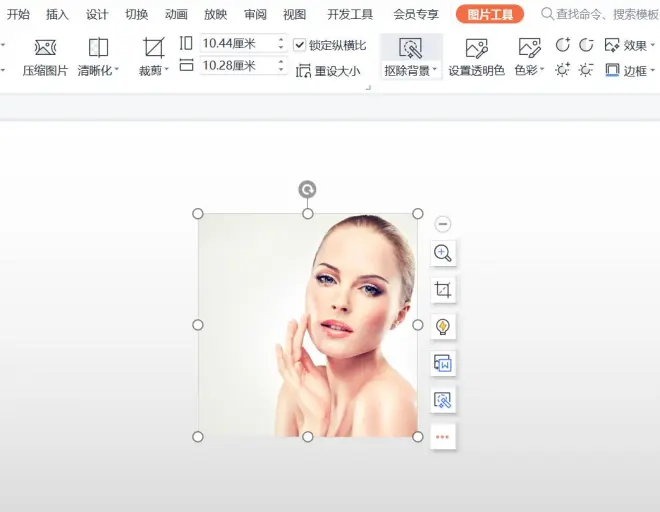Click the Reset Size (重设大小) button
The image size is (660, 512).
[327, 71]
